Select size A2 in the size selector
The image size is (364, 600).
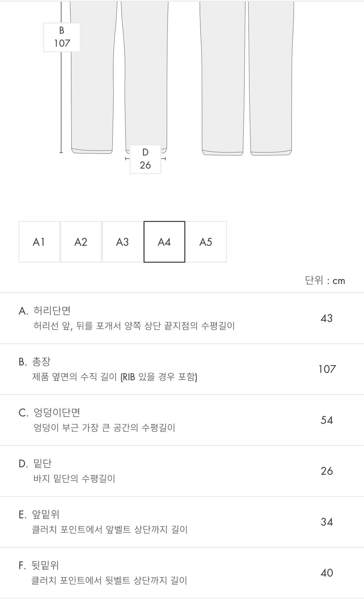(80, 242)
